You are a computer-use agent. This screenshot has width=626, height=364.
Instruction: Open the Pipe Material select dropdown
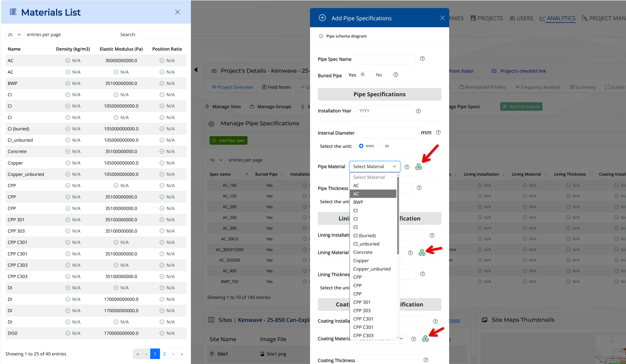pyautogui.click(x=375, y=167)
